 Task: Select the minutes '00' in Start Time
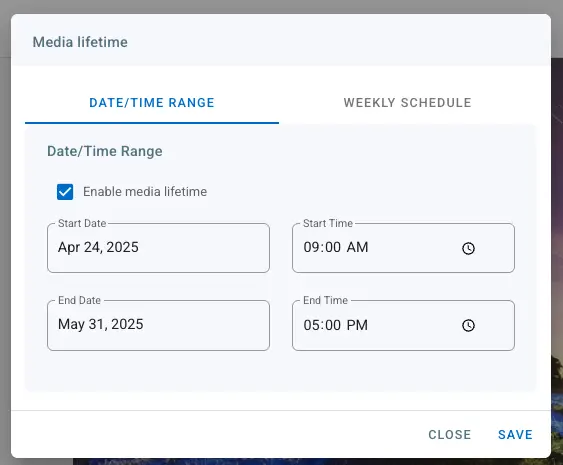coord(332,247)
